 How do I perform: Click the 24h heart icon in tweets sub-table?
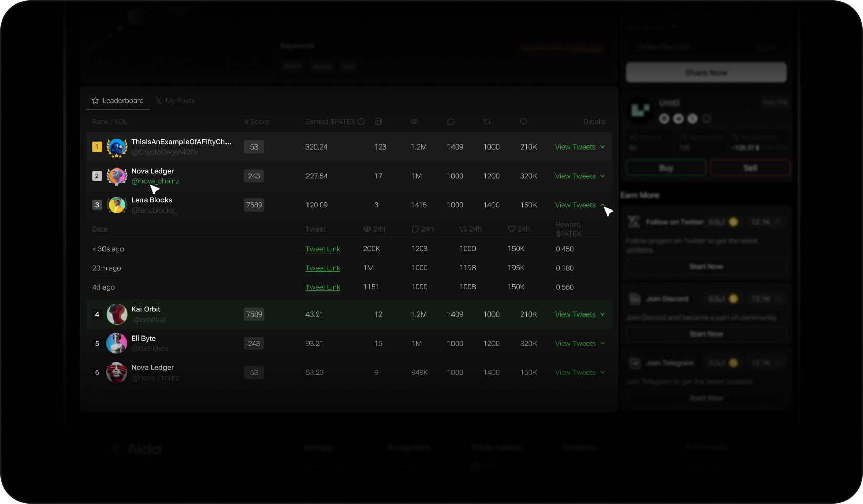(x=511, y=229)
